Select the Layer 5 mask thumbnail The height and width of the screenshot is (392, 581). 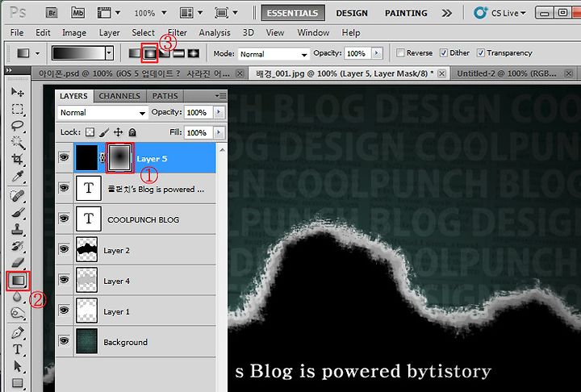(x=119, y=157)
